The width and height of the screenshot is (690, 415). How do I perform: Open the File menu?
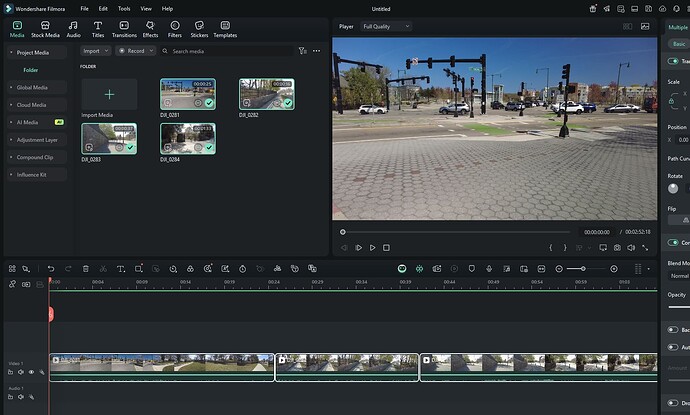(x=84, y=8)
